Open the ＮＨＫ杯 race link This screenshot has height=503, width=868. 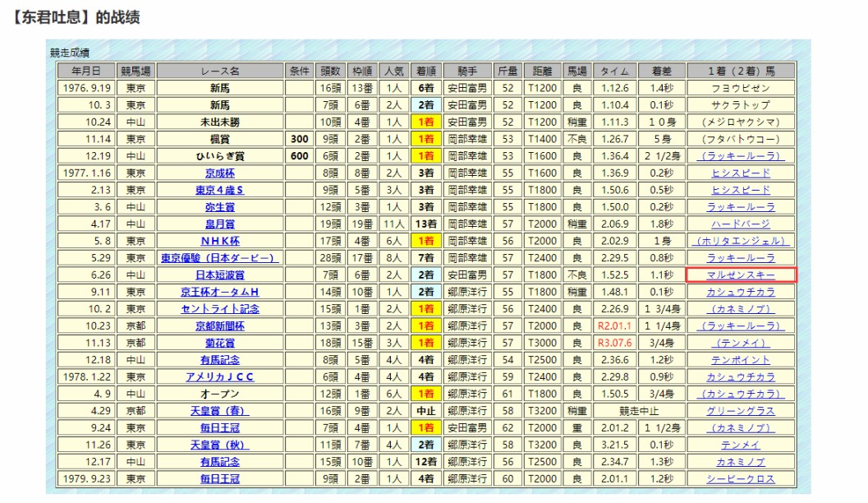[x=219, y=241]
